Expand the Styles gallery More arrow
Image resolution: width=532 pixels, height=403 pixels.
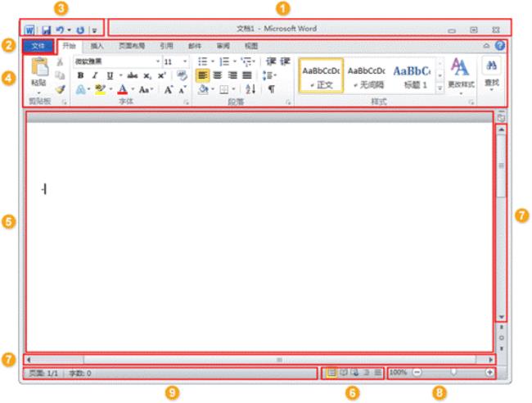click(440, 88)
